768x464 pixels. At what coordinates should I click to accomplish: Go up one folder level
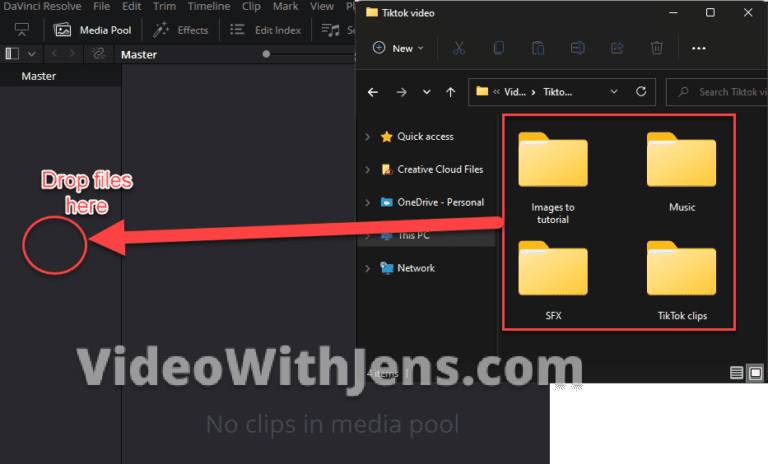click(451, 92)
